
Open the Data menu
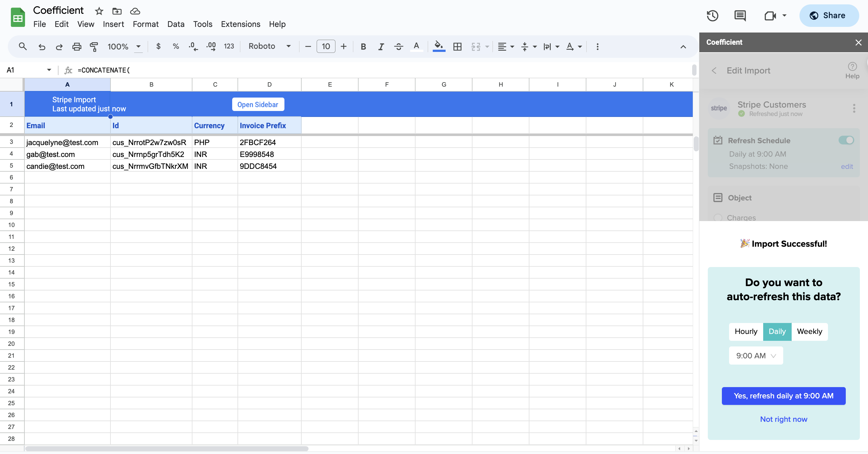(176, 24)
